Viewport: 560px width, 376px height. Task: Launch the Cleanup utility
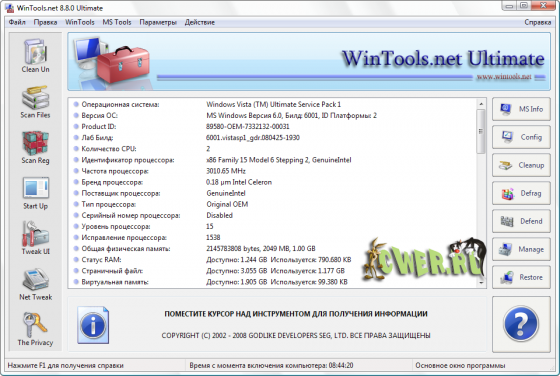pos(521,165)
